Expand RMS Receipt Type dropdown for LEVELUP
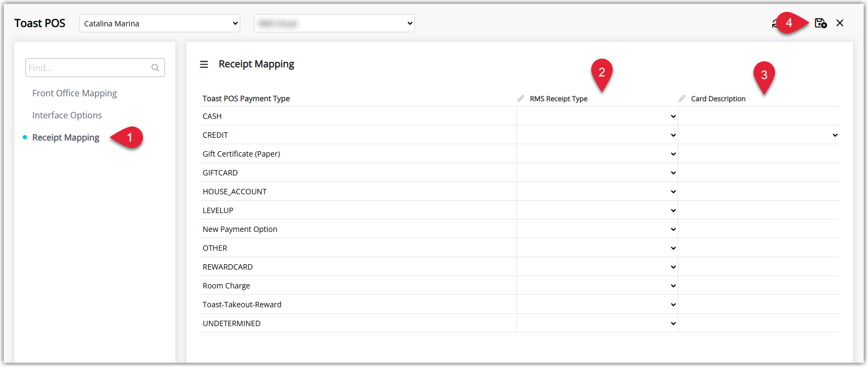The height and width of the screenshot is (367, 868). pos(597,210)
